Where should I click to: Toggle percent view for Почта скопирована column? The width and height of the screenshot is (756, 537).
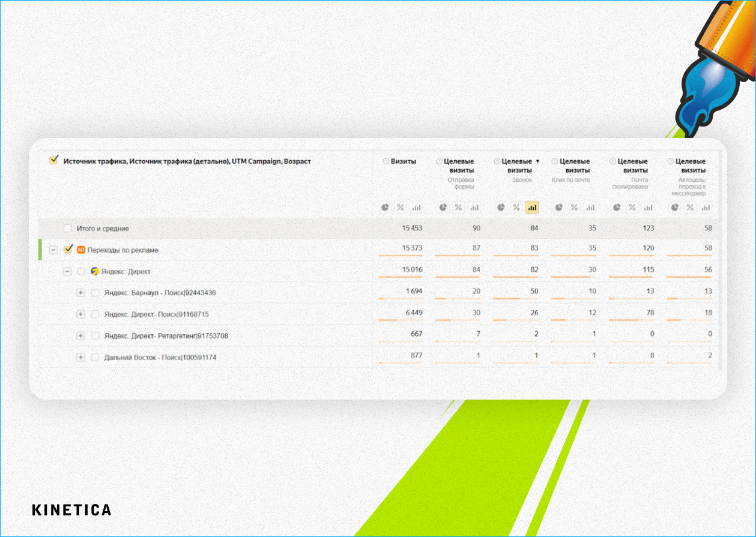pyautogui.click(x=632, y=208)
